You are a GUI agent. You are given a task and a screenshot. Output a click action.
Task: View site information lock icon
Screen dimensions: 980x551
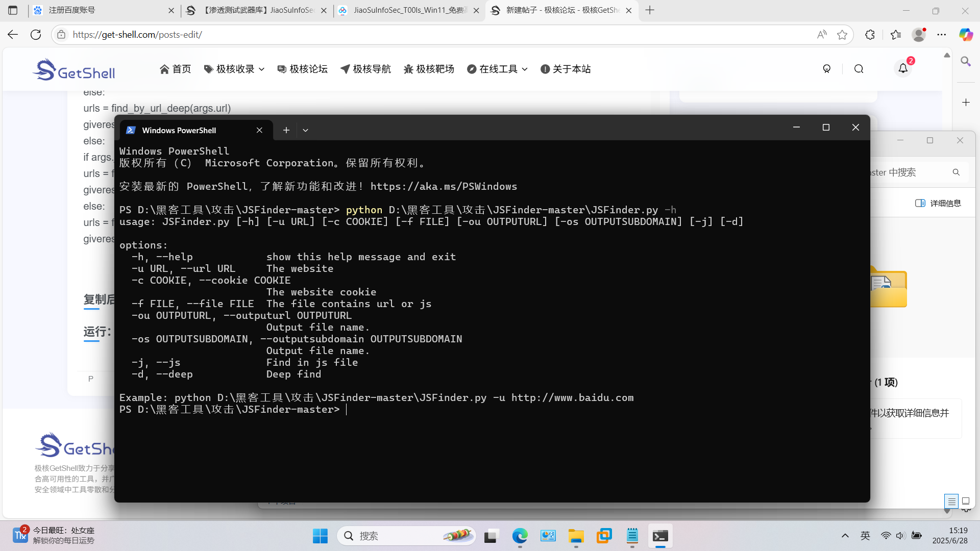pos(61,34)
